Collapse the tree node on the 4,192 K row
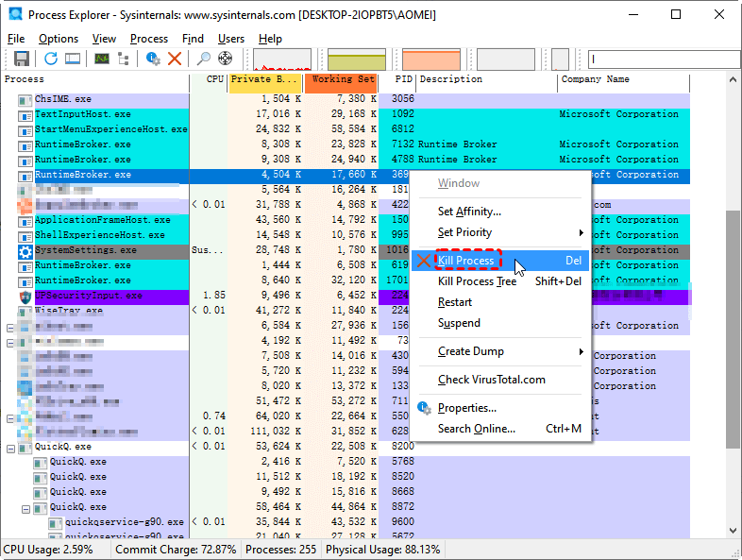Screen dimensions: 742x560 point(11,342)
